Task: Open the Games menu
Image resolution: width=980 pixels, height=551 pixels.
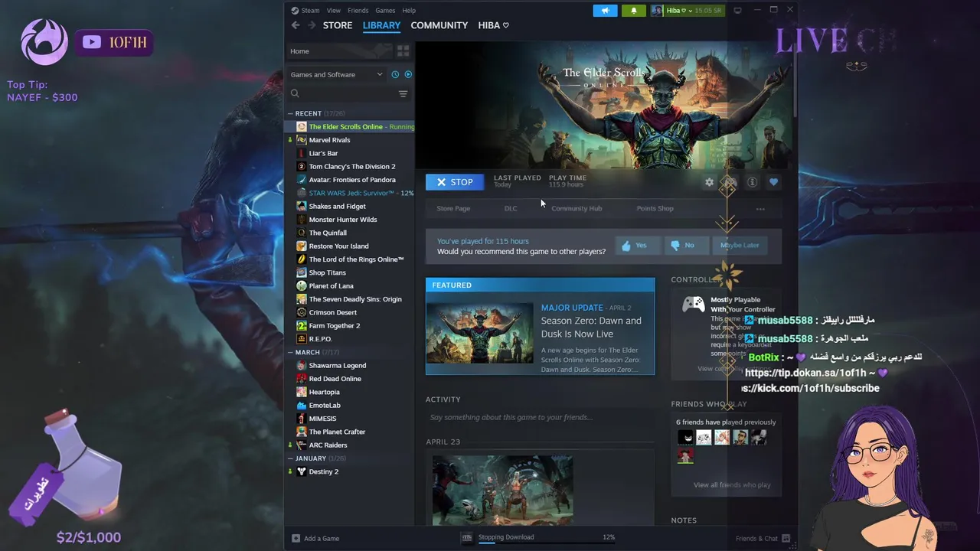Action: pos(385,11)
